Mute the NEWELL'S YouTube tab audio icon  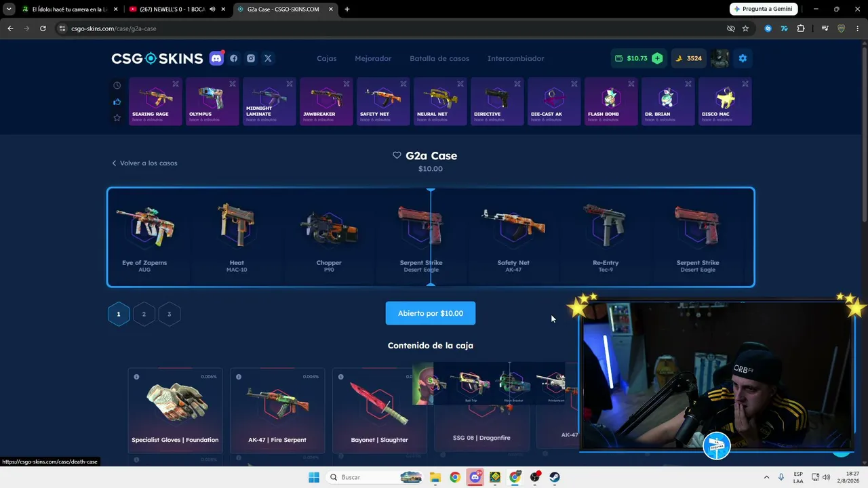pyautogui.click(x=212, y=9)
